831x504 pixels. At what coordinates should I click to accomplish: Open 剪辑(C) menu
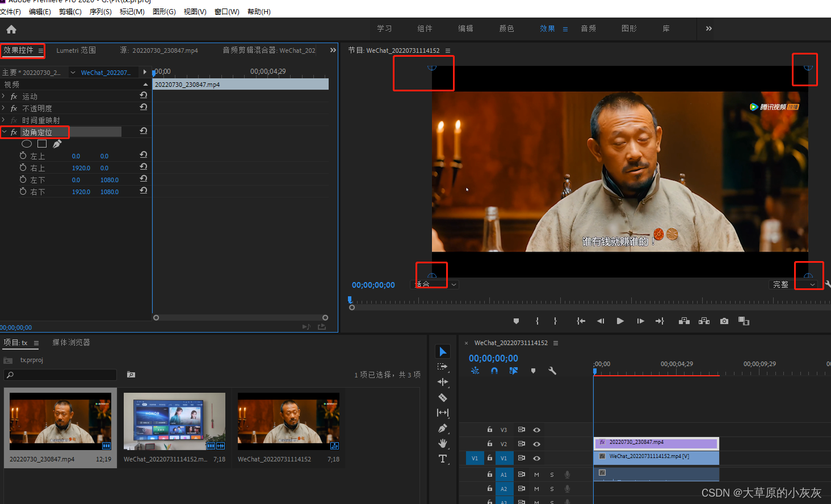point(70,11)
